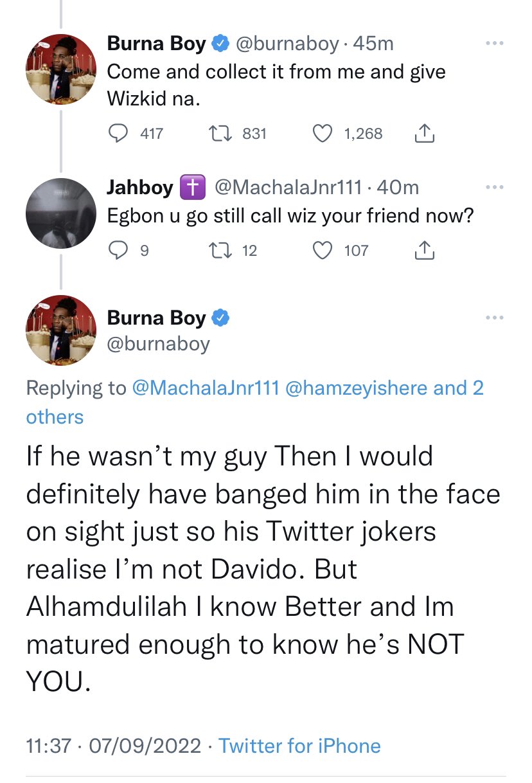Open Burna Boy's avatar on main tweet
532x783 pixels.
coord(61,330)
